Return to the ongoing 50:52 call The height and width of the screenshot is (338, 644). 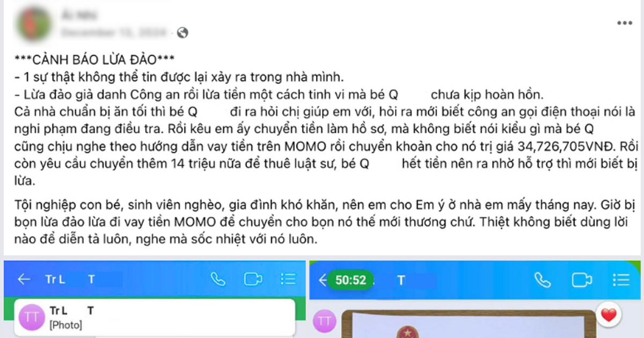point(351,280)
